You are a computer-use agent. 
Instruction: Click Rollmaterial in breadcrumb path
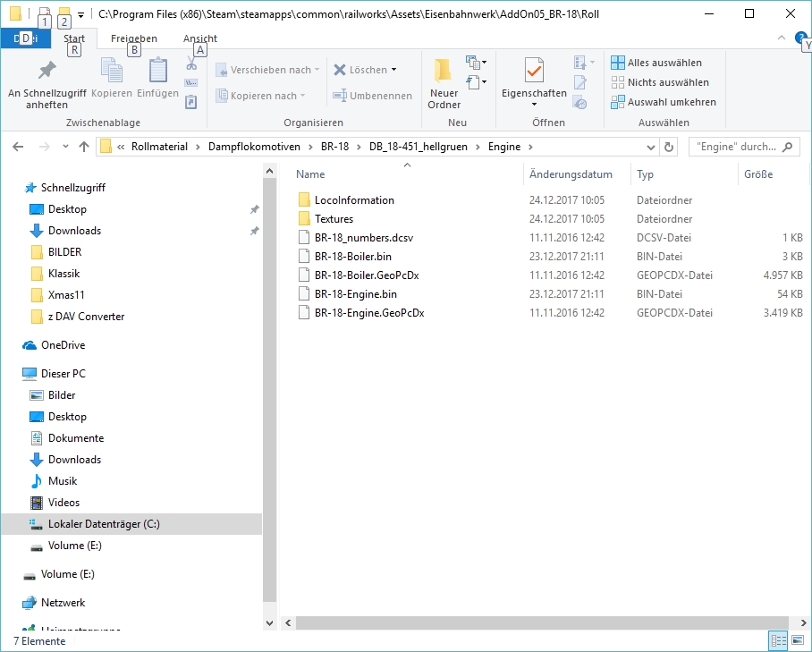pos(159,147)
